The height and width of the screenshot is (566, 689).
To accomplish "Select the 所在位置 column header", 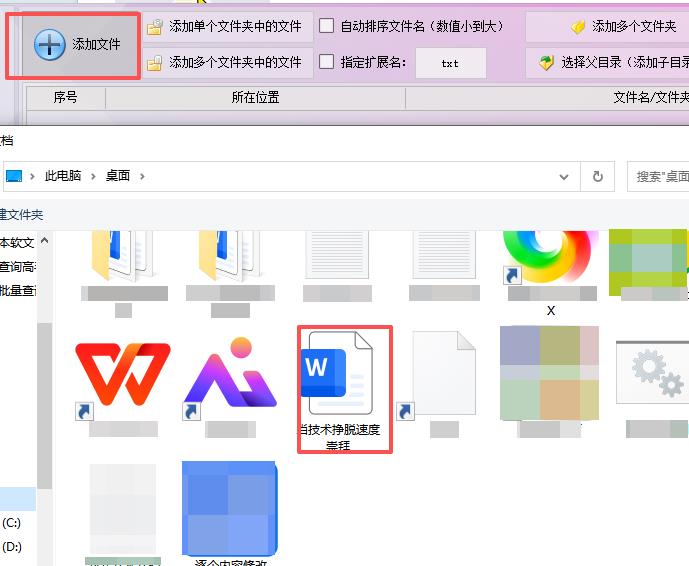I will click(x=255, y=98).
